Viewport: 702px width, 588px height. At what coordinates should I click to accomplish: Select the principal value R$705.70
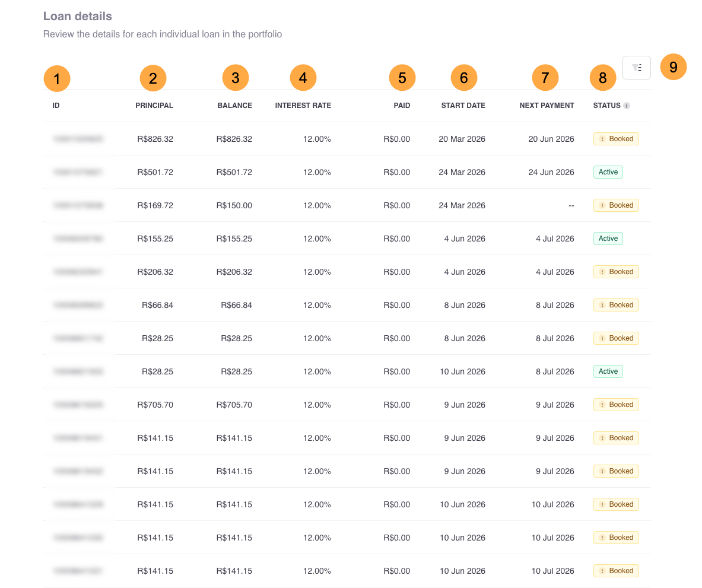(x=155, y=405)
